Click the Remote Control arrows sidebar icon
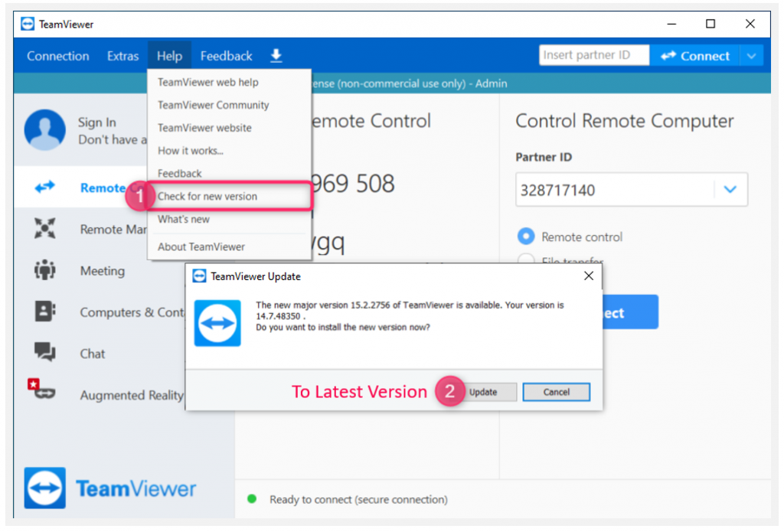This screenshot has width=784, height=532. click(45, 188)
